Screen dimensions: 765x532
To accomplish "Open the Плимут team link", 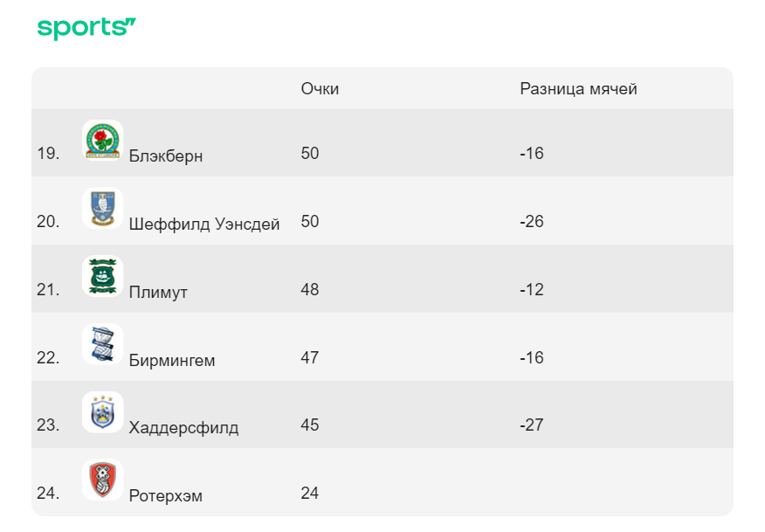I will point(158,292).
